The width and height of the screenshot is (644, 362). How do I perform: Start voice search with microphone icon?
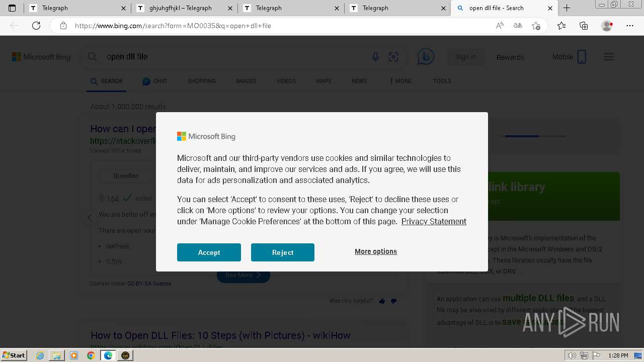click(375, 57)
